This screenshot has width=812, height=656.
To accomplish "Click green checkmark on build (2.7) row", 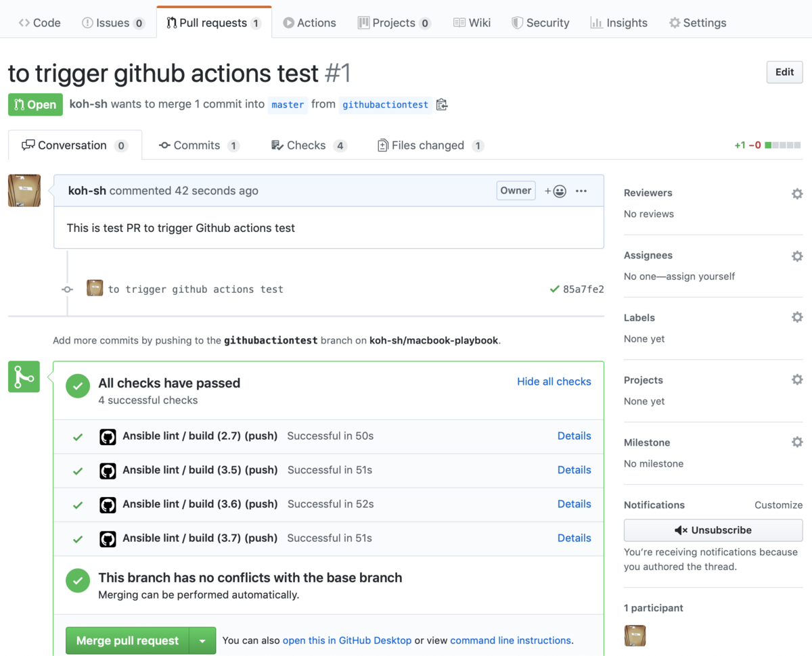I will click(78, 437).
